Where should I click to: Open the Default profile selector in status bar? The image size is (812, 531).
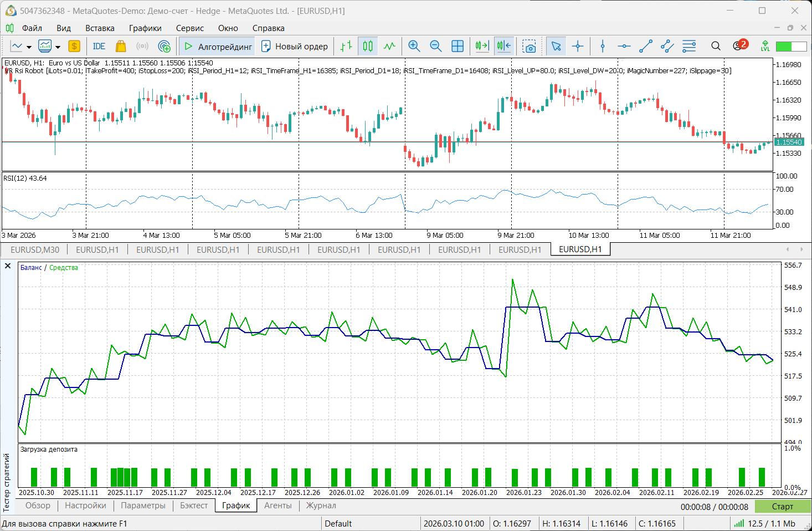[x=338, y=523]
